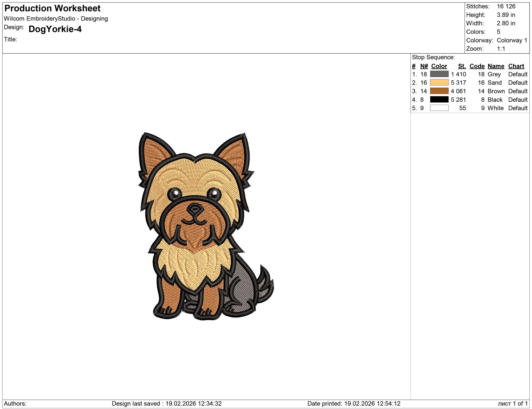Click the Stop Sequence label
Screen dimensions: 532x409
pos(433,58)
